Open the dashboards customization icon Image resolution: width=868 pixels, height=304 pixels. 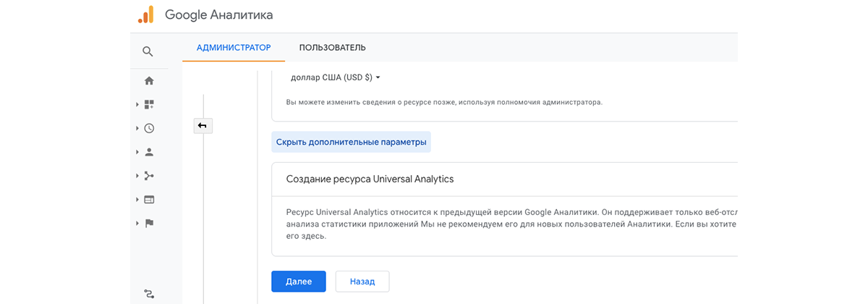tap(149, 104)
